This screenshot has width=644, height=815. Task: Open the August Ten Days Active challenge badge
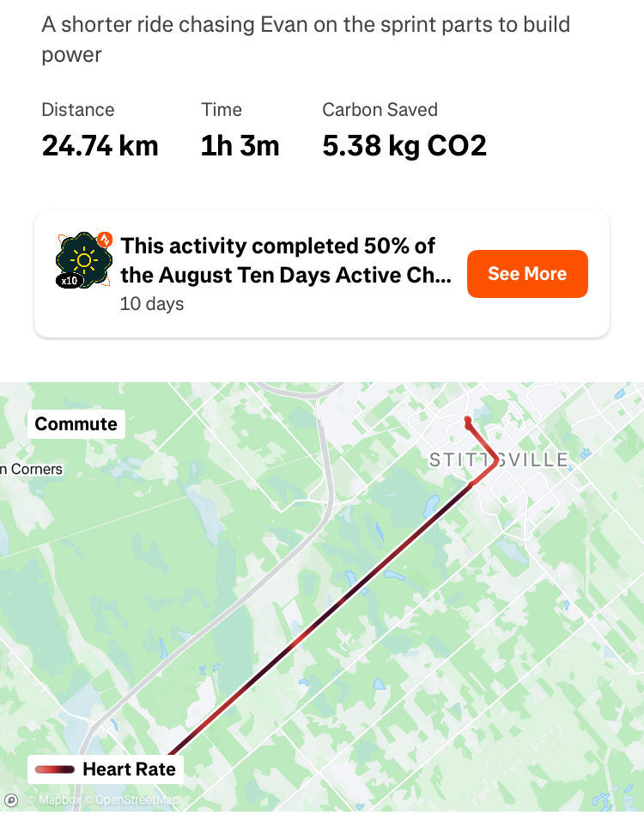click(84, 260)
